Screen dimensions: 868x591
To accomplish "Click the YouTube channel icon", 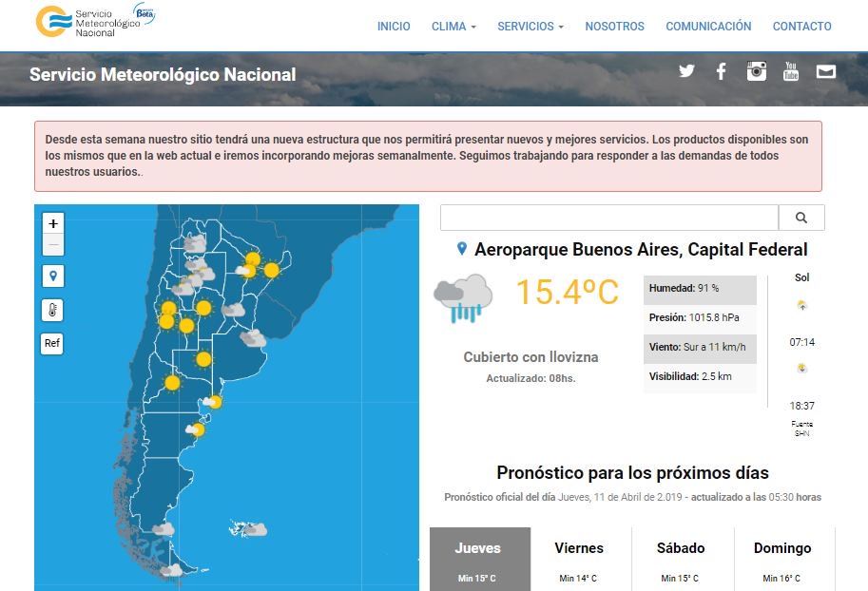I will coord(790,70).
